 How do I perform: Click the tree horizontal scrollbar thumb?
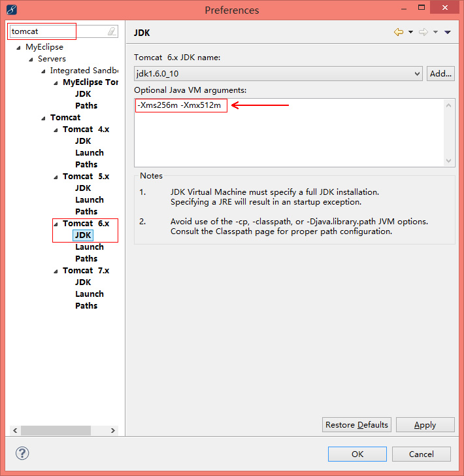click(56, 430)
